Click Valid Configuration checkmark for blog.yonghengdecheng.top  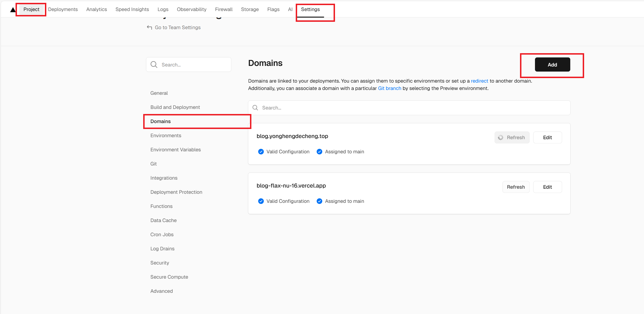[261, 152]
